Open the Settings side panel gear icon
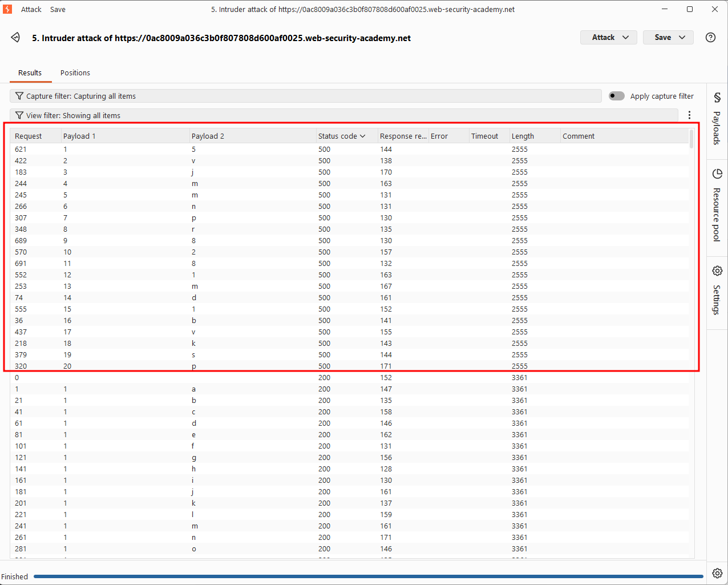The height and width of the screenshot is (585, 728). [x=717, y=271]
